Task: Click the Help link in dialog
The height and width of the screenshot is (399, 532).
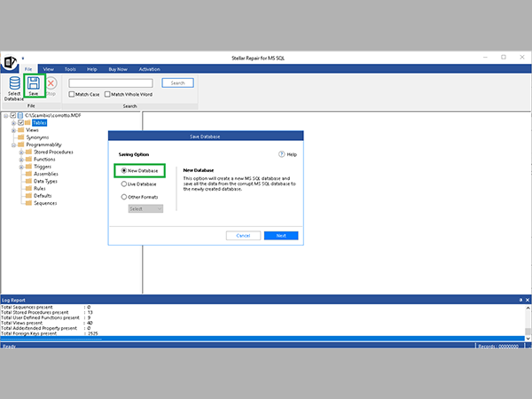Action: 292,154
